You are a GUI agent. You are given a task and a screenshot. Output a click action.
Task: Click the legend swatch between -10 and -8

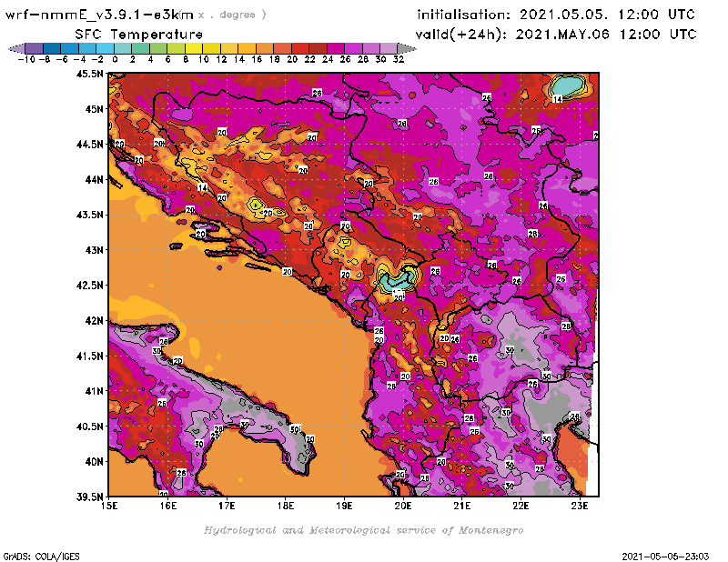coord(35,48)
